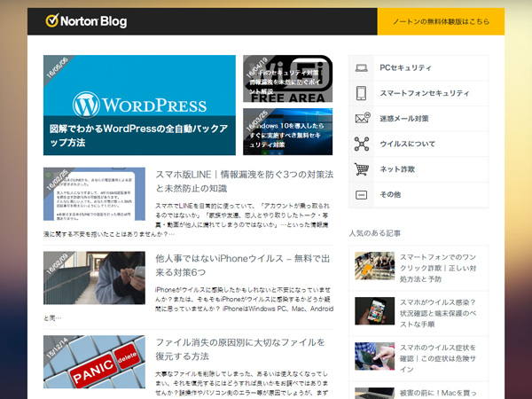
Task: Click the finger touching phone thumbnail
Action: coord(375,356)
